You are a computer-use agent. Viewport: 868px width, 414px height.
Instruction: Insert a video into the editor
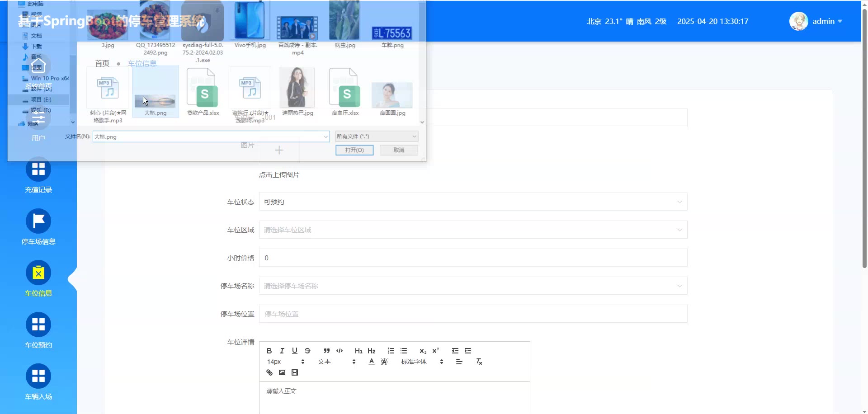coord(295,372)
